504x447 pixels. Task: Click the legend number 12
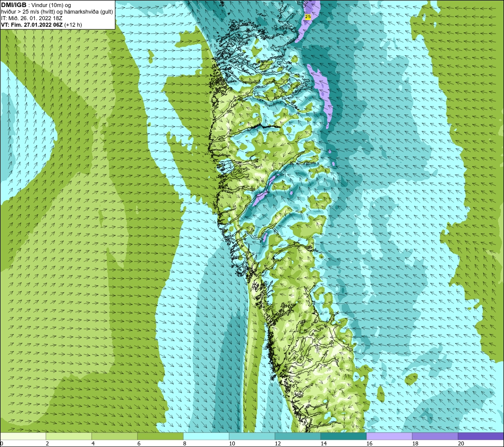pyautogui.click(x=278, y=443)
